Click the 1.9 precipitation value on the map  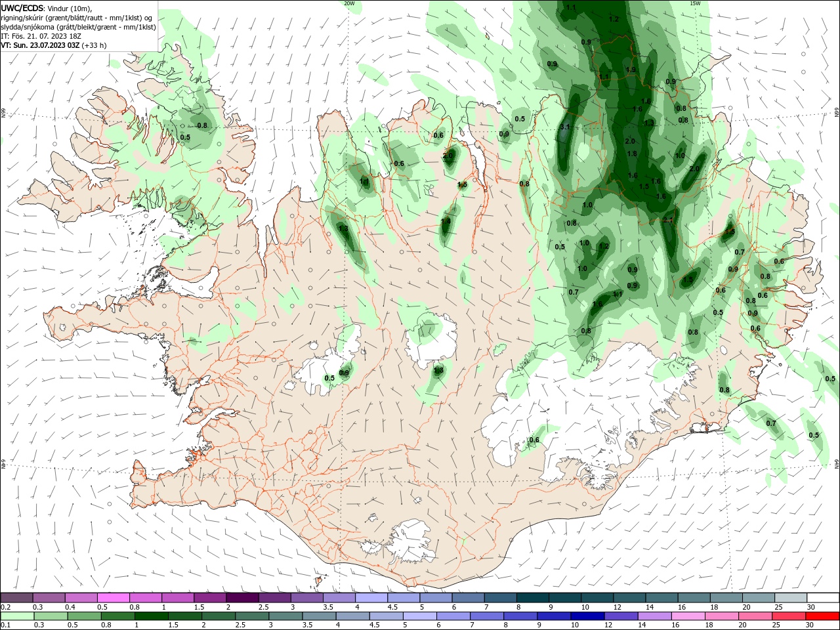[x=631, y=70]
